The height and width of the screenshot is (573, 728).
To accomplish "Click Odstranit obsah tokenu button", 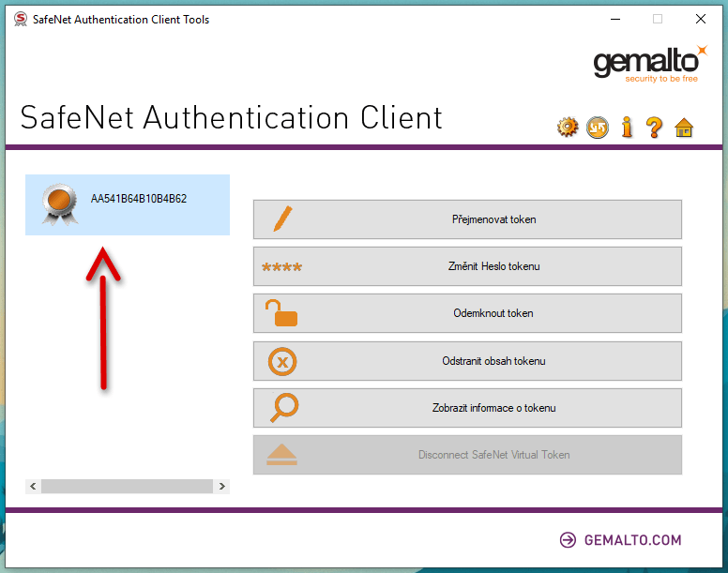I will (467, 361).
